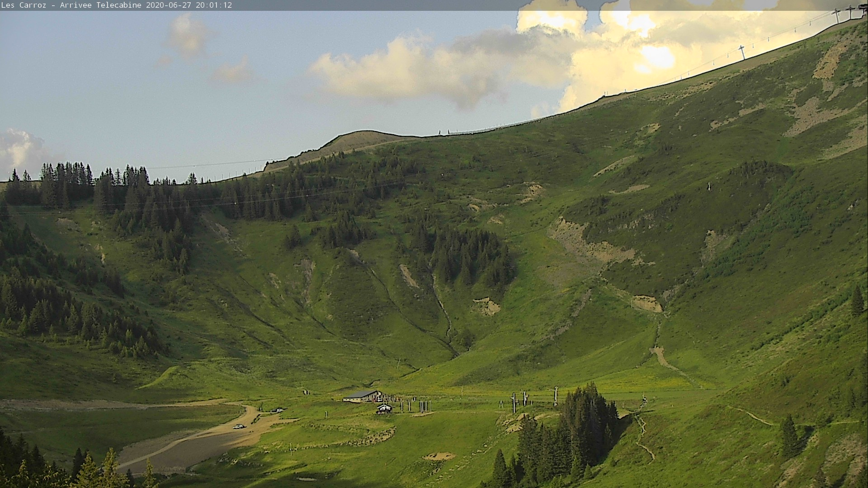Click the timestamp '2020-06-27 20:01:12'
The image size is (868, 488).
click(189, 5)
